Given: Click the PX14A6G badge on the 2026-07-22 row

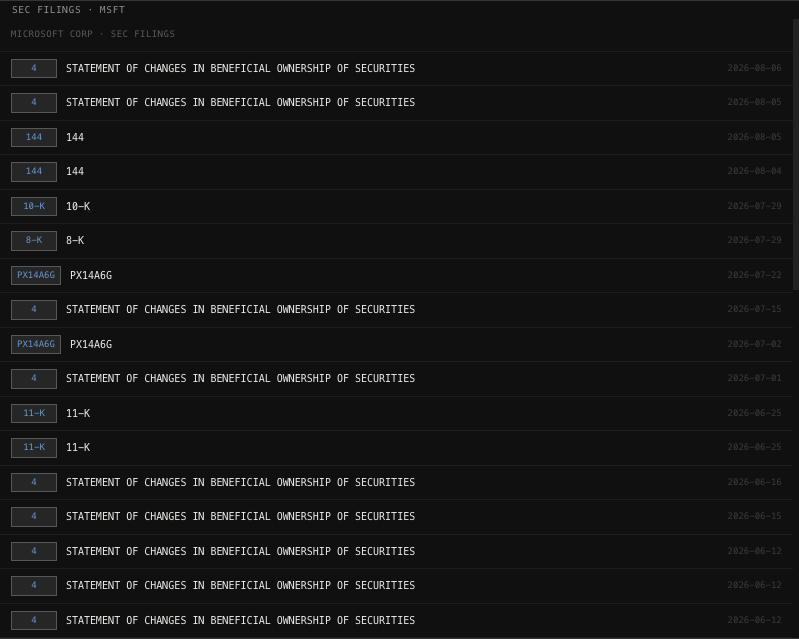Looking at the screenshot, I should click(36, 275).
